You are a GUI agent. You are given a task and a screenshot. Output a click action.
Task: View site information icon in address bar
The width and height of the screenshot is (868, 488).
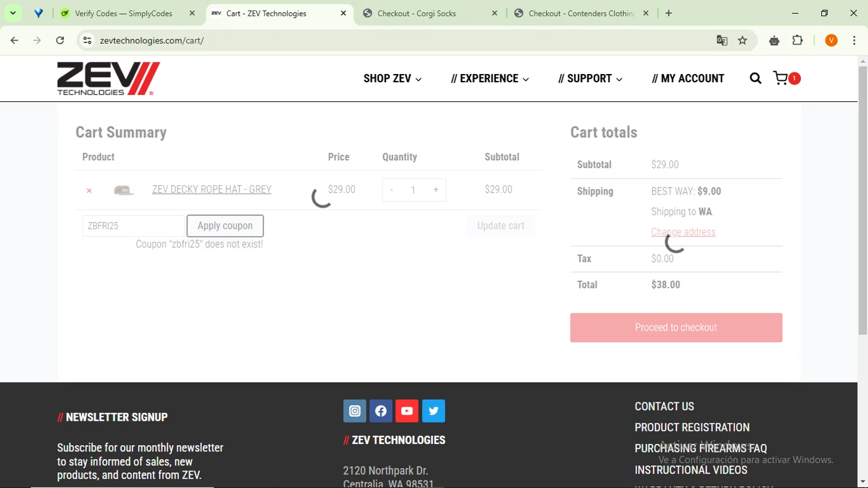[87, 41]
